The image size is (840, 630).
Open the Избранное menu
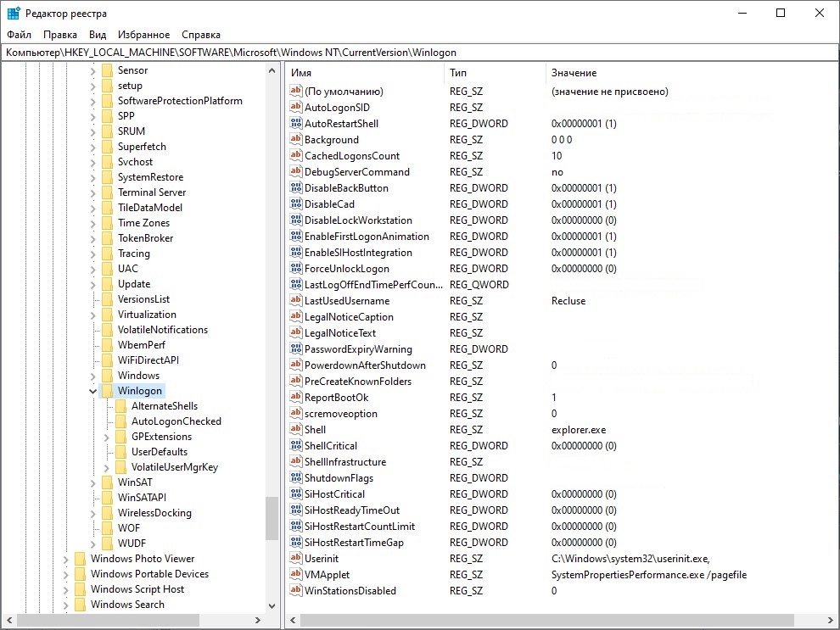coord(143,35)
